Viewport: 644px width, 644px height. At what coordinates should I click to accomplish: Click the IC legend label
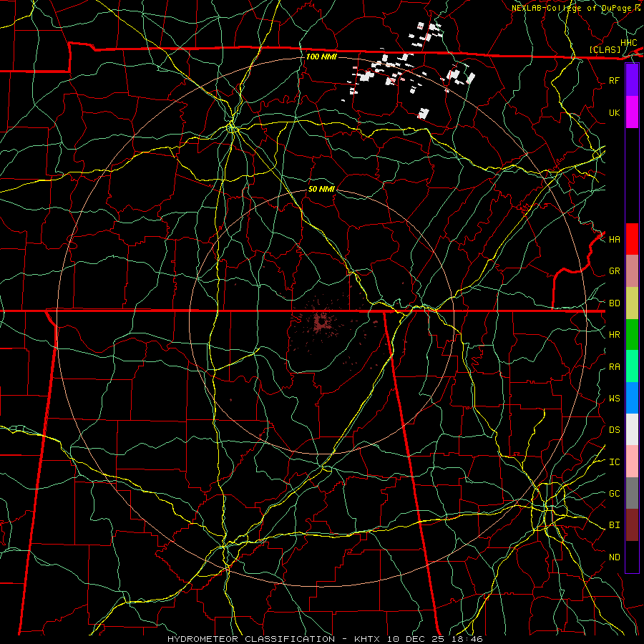tap(614, 462)
